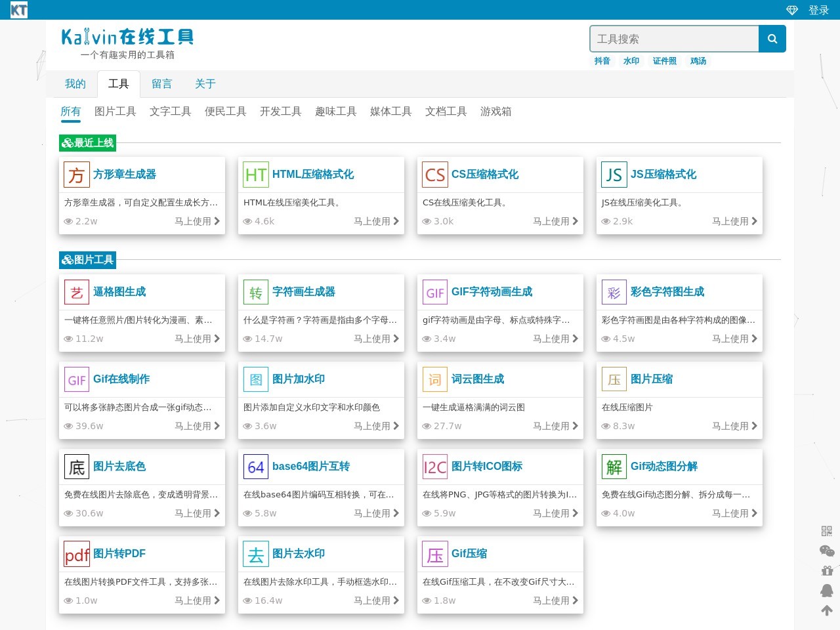
Task: Click the 证件照 search tag
Action: click(x=665, y=61)
